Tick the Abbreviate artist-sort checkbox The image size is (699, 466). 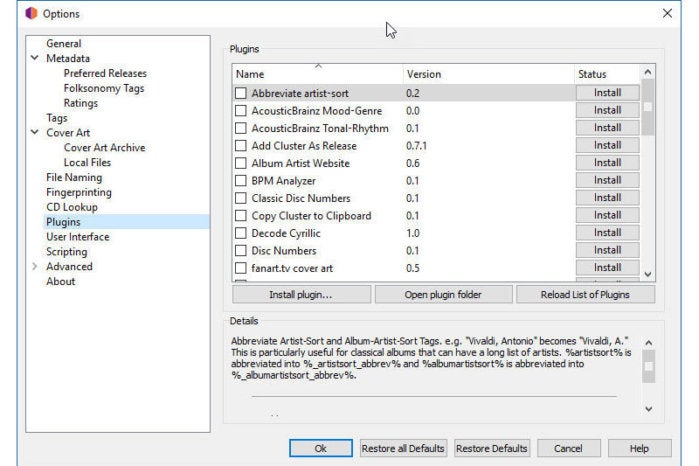pyautogui.click(x=241, y=93)
